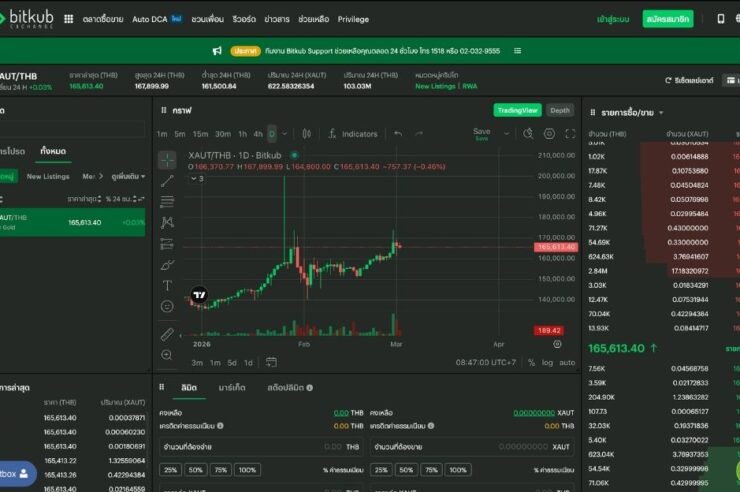Viewport: 740px width, 492px height.
Task: Click the undo arrow in chart toolbar
Action: pyautogui.click(x=398, y=134)
